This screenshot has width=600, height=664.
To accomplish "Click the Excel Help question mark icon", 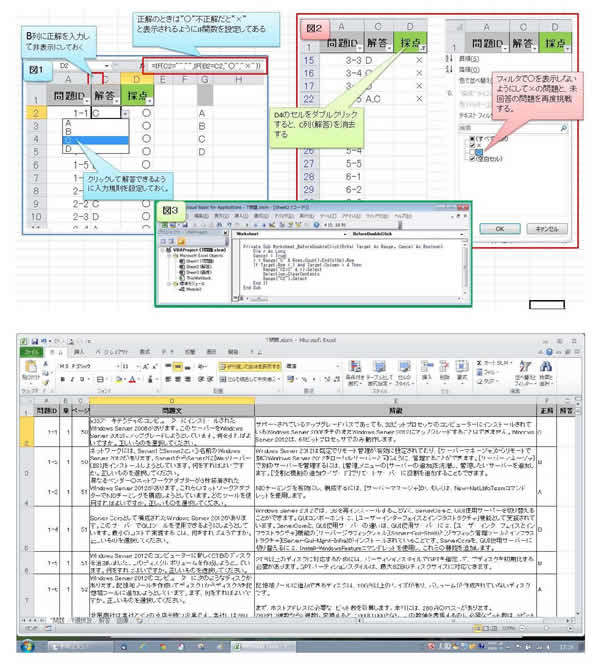I will click(549, 352).
